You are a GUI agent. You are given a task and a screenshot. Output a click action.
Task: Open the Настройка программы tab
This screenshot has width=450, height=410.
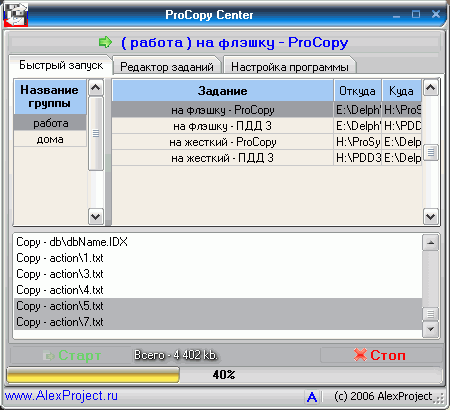tap(290, 67)
